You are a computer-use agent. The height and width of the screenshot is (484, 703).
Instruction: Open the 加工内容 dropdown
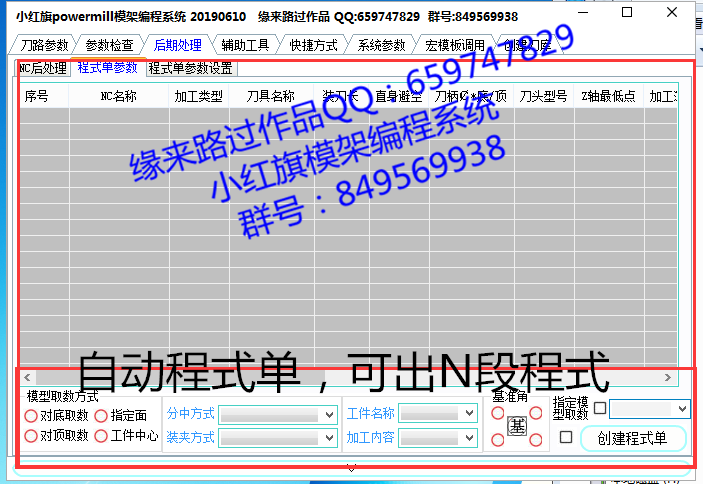tap(469, 437)
